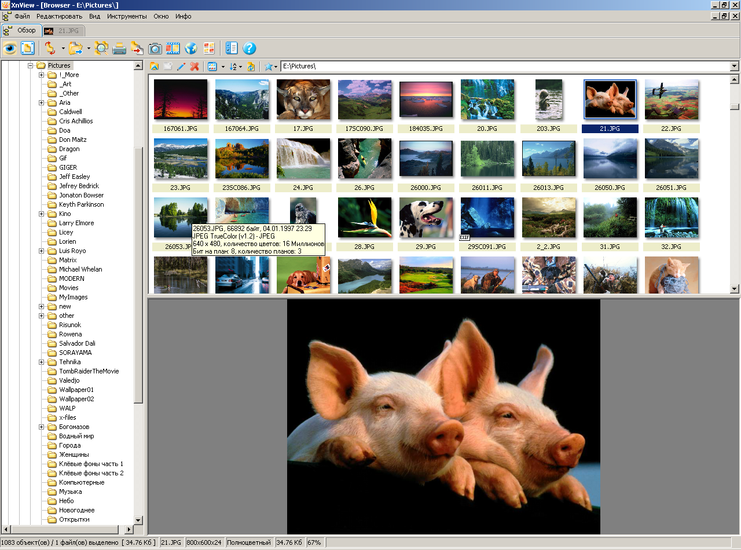Open the Окно menu

click(161, 16)
